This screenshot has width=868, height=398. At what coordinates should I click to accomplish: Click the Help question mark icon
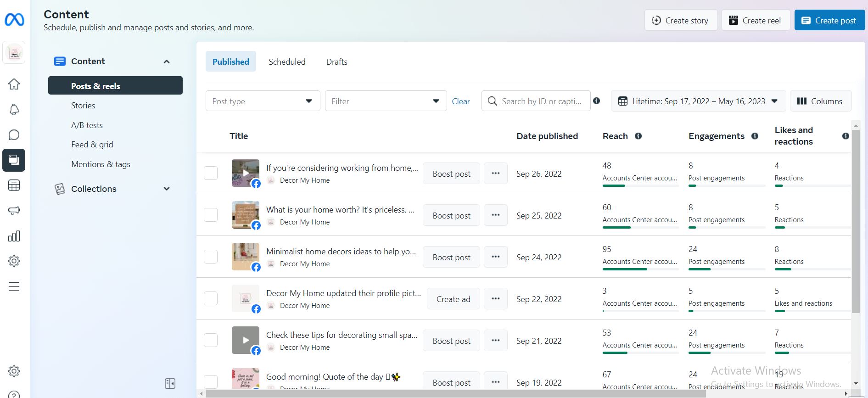tap(14, 395)
